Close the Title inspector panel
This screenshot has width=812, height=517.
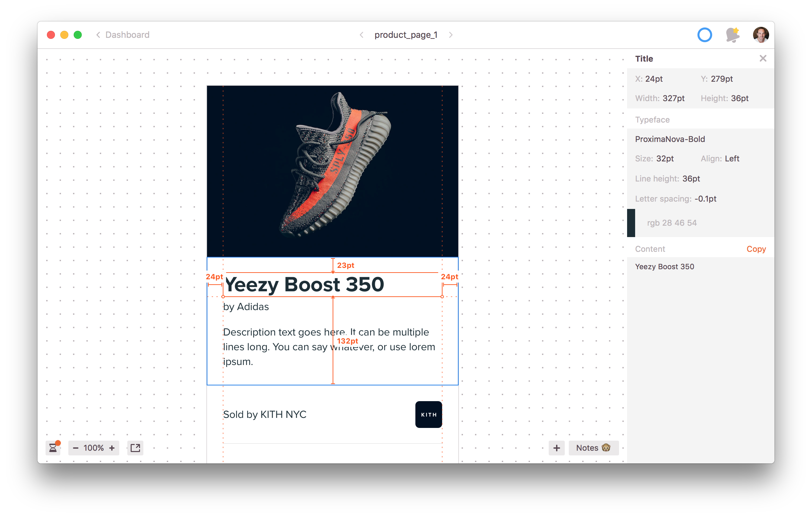click(x=762, y=58)
